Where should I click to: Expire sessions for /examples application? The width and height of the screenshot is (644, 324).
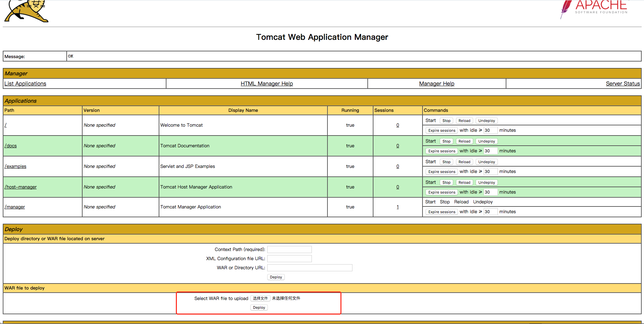[442, 172]
